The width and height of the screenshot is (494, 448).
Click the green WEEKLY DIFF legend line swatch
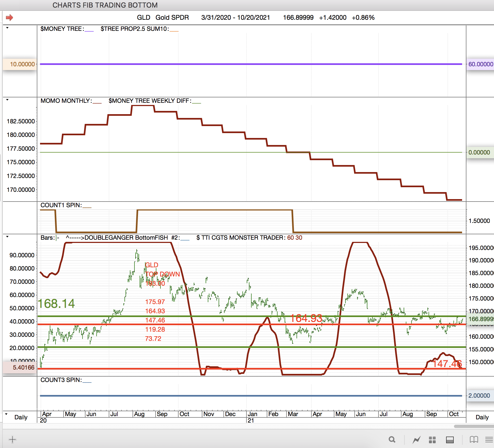[x=197, y=103]
